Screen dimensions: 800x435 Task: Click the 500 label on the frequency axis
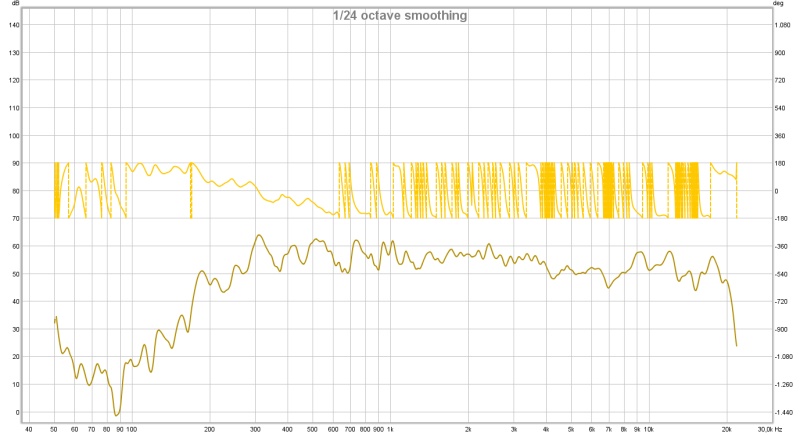pyautogui.click(x=313, y=429)
